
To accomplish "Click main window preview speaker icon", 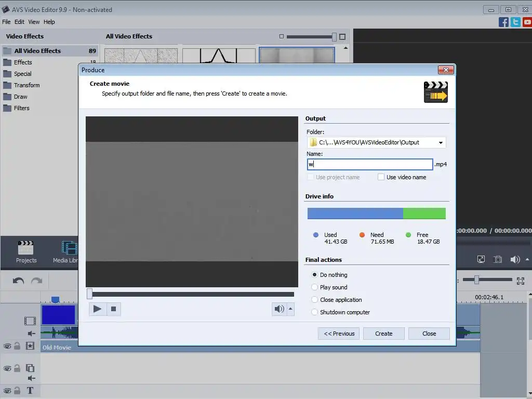I will pyautogui.click(x=515, y=260).
